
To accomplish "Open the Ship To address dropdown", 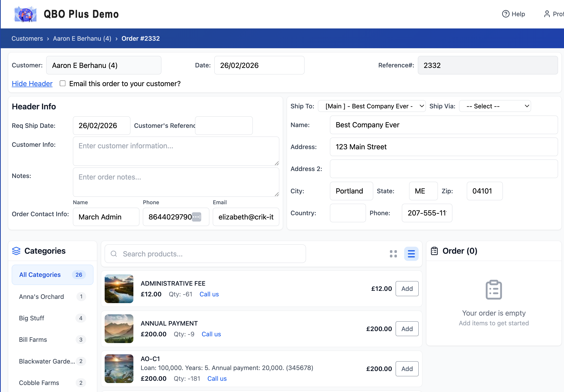I will pyautogui.click(x=372, y=106).
